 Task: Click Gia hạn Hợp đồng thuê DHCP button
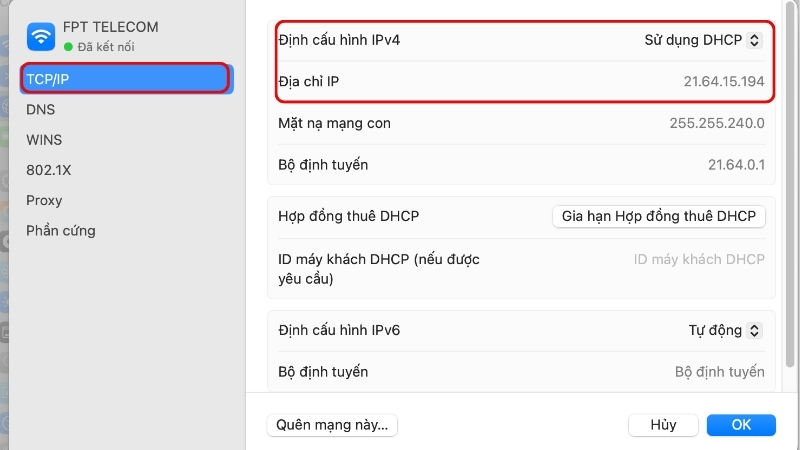[659, 216]
